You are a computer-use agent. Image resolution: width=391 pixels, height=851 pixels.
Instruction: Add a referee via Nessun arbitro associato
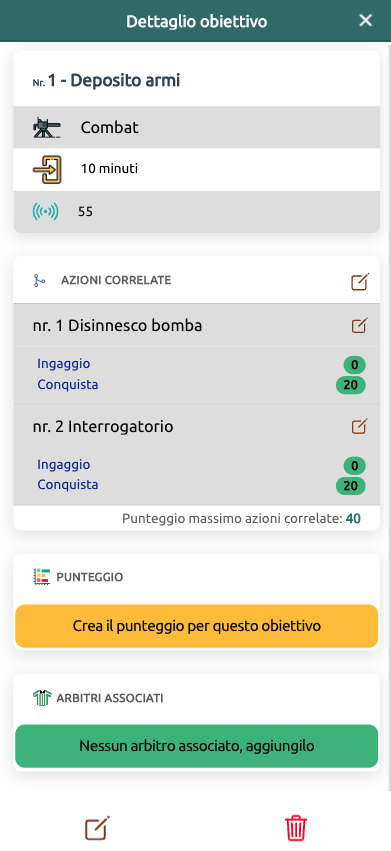pyautogui.click(x=197, y=746)
